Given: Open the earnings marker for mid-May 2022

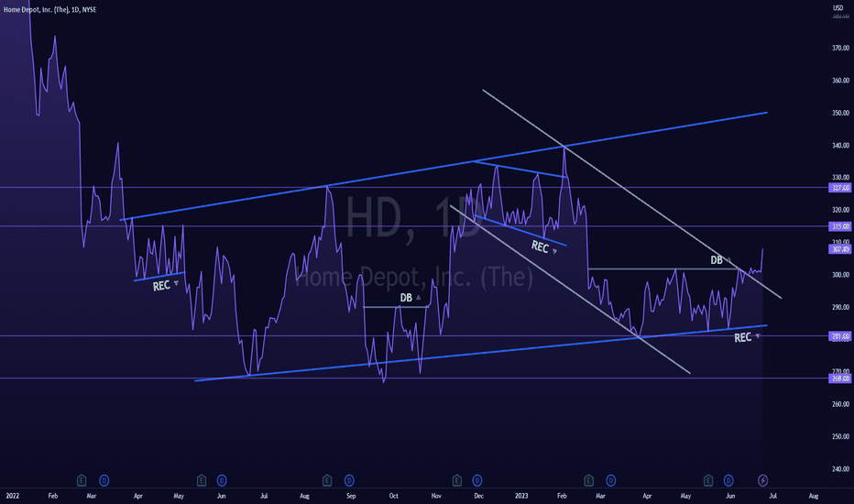Looking at the screenshot, I should [201, 480].
